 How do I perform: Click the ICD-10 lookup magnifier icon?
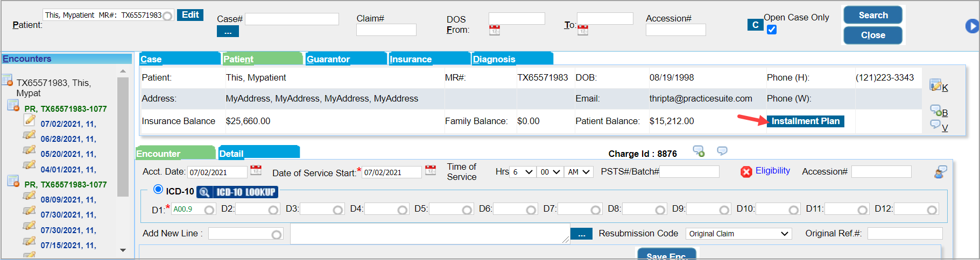204,192
